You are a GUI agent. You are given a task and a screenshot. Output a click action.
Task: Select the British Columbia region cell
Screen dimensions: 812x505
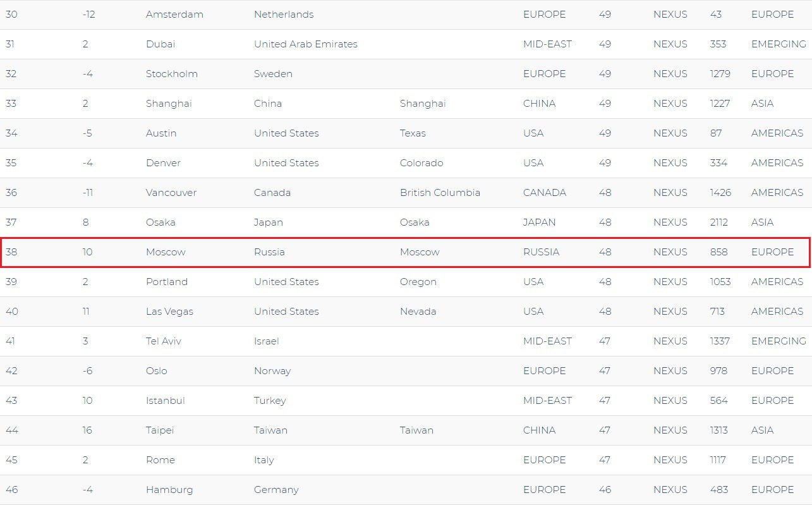440,193
